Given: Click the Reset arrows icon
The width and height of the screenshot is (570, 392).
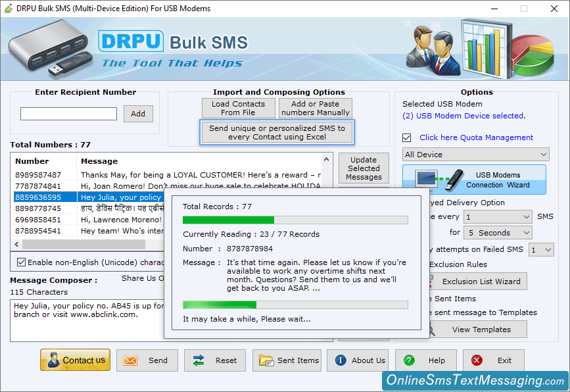Looking at the screenshot, I should 199,360.
